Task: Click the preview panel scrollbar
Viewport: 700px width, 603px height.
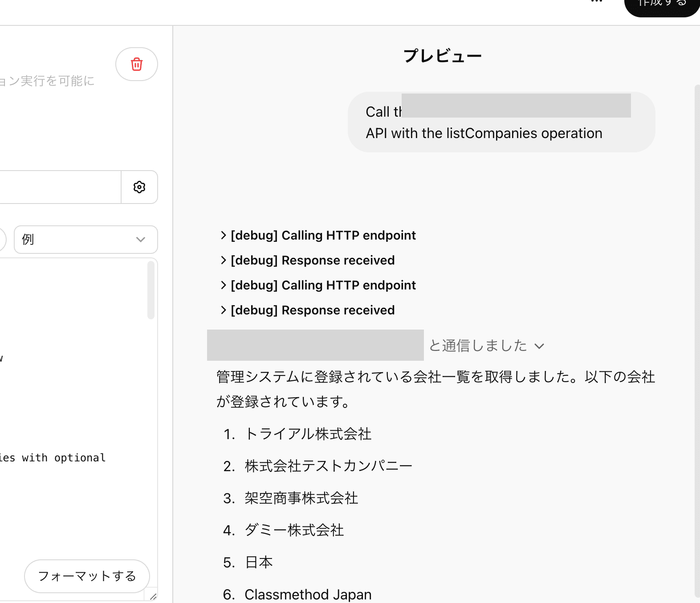Action: click(x=697, y=341)
